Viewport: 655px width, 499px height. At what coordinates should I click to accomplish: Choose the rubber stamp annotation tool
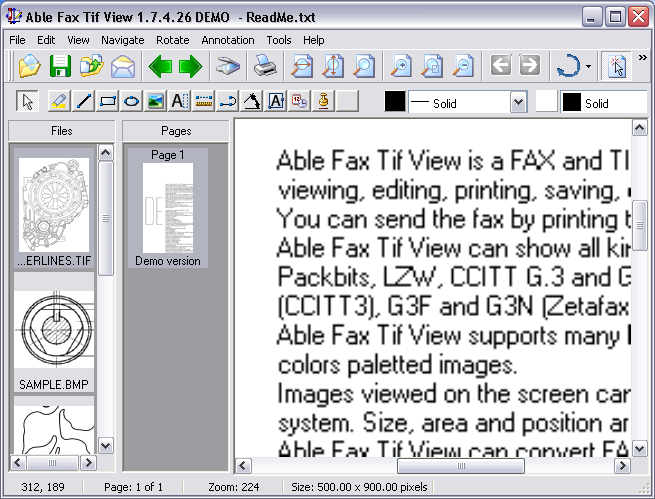(x=324, y=101)
